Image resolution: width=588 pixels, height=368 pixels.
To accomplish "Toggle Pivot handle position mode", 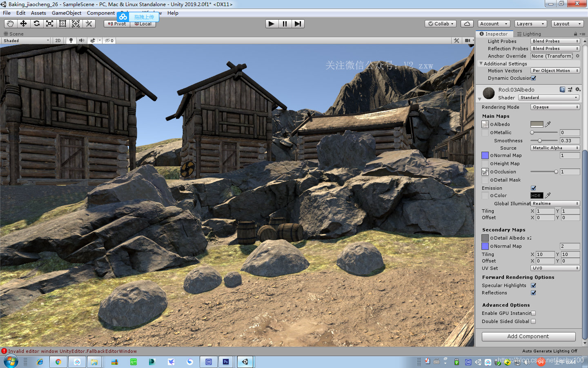I will pos(117,24).
